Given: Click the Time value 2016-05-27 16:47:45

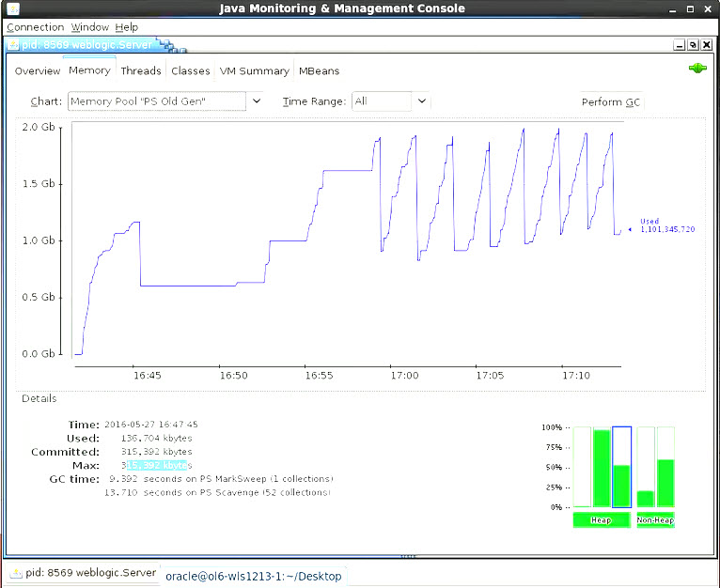Looking at the screenshot, I should 151,425.
